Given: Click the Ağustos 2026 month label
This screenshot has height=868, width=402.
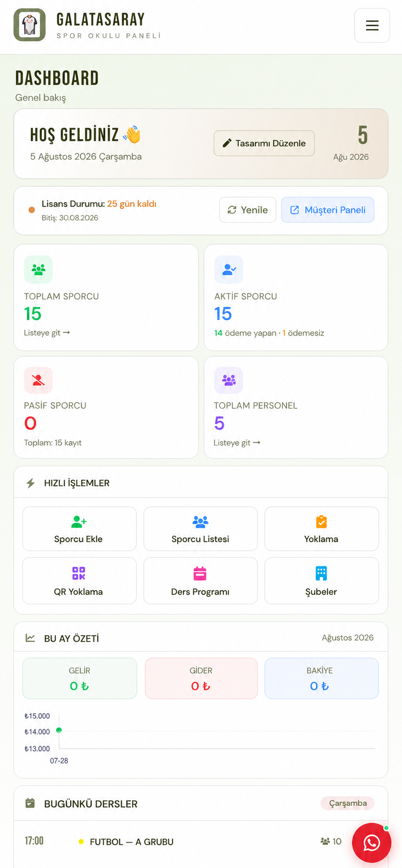Looking at the screenshot, I should [x=348, y=638].
